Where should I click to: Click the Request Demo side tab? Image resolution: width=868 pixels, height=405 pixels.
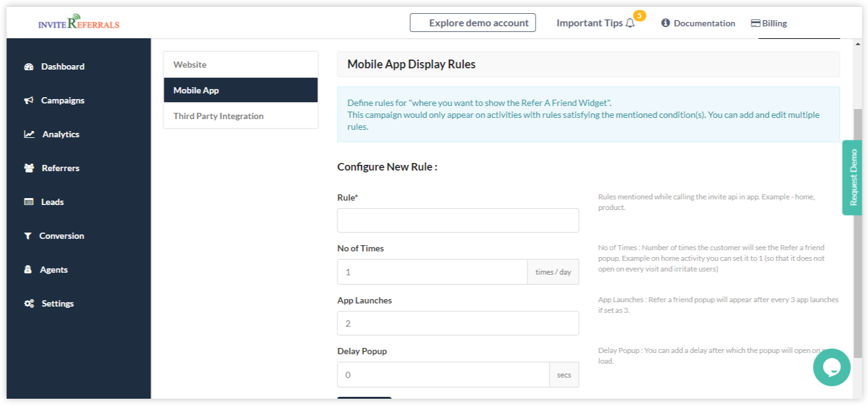852,177
